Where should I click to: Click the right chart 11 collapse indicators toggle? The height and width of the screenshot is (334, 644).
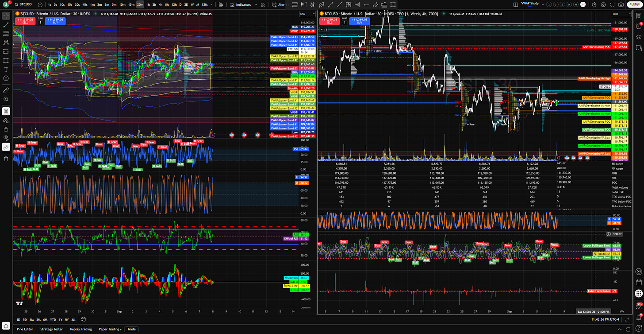click(x=324, y=30)
